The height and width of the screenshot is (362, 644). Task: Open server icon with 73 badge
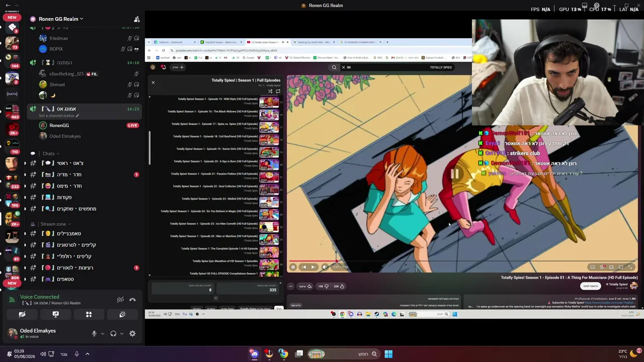coord(12,43)
